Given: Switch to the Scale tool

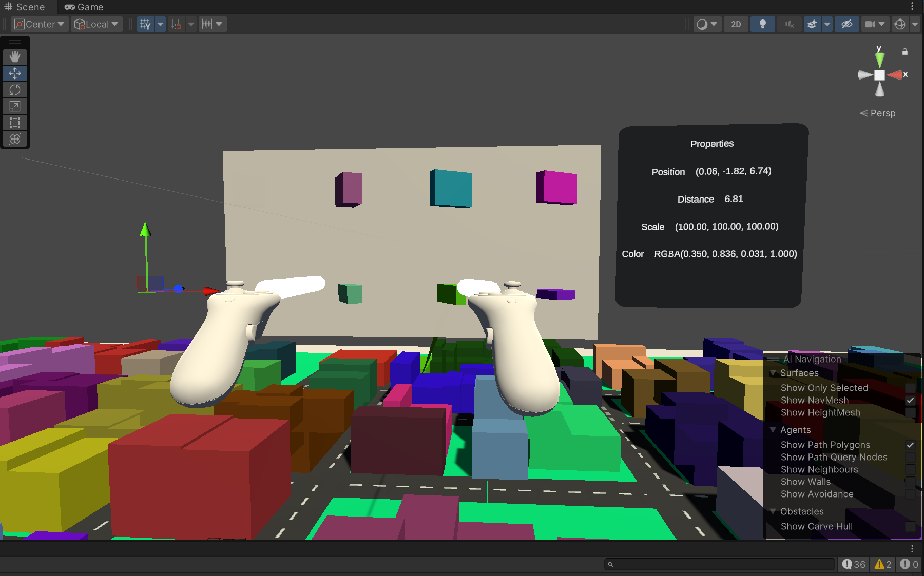Looking at the screenshot, I should coord(15,106).
